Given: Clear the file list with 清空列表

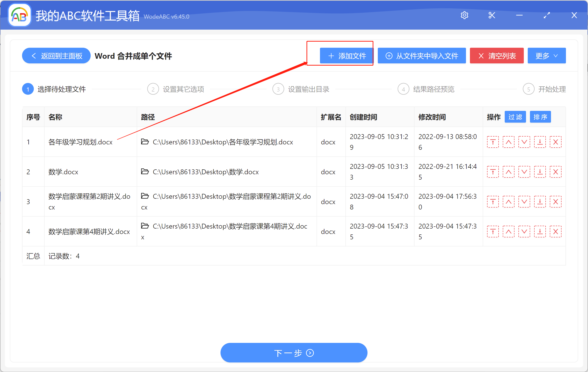Looking at the screenshot, I should point(496,56).
